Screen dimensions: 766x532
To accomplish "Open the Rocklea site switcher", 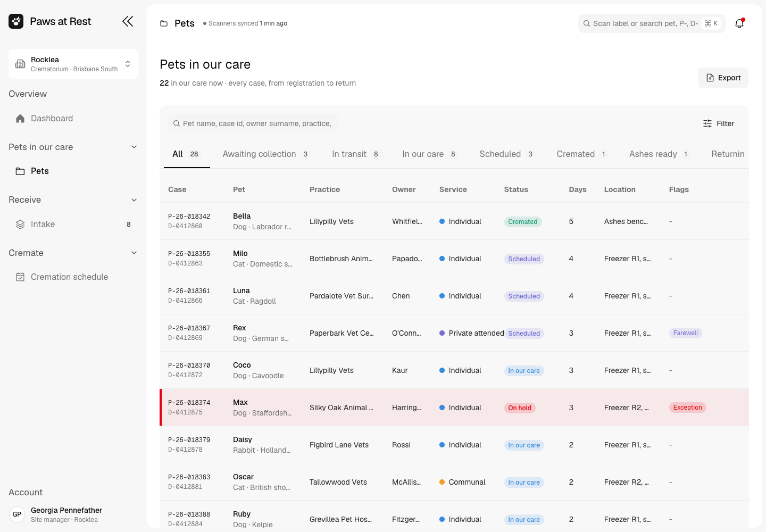I will click(x=73, y=64).
